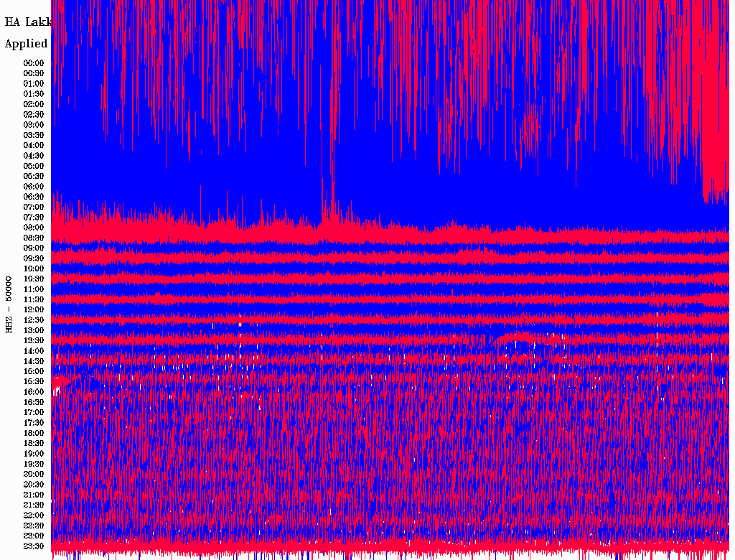Select the 20:00 time marker
The height and width of the screenshot is (560, 735).
tap(34, 474)
